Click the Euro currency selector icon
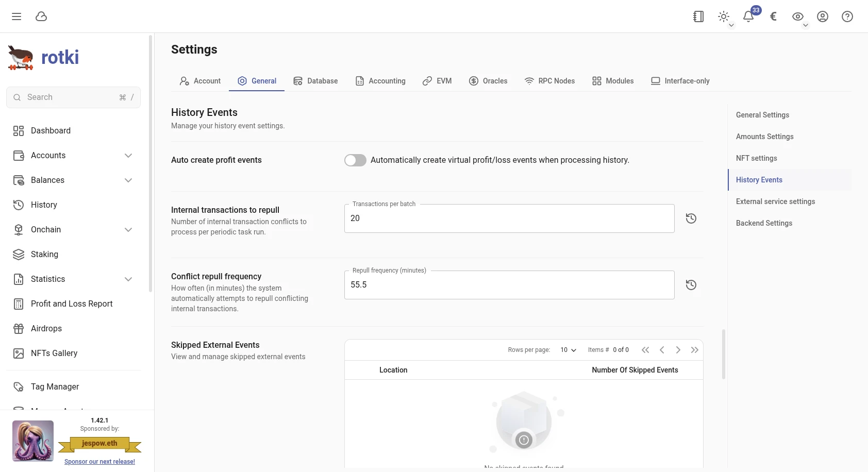Screen dimensions: 868x472 (x=773, y=16)
